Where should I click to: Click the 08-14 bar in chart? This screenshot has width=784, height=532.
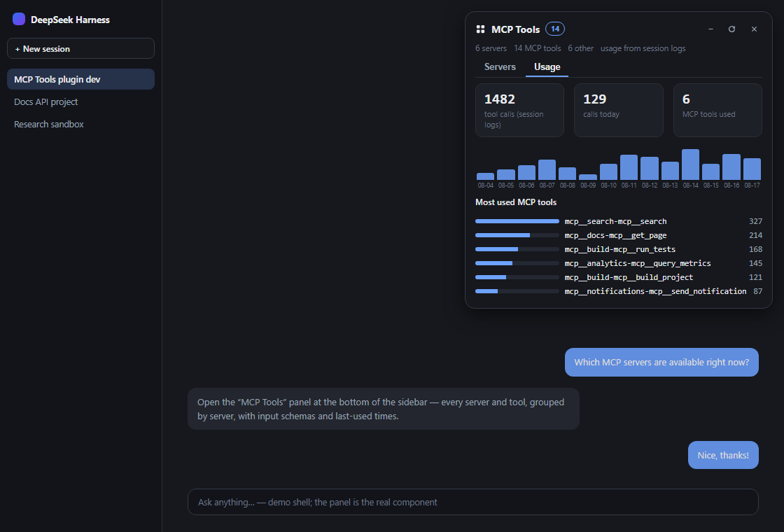point(690,164)
